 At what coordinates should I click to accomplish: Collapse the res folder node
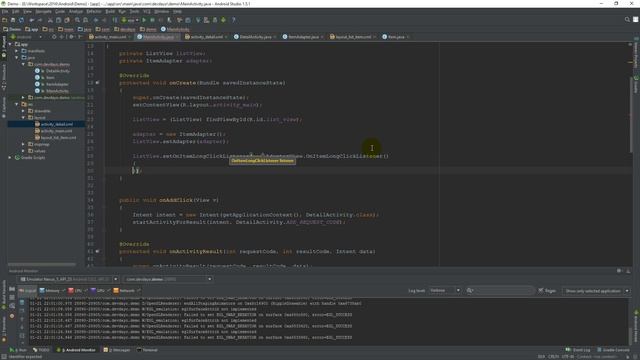pyautogui.click(x=17, y=104)
